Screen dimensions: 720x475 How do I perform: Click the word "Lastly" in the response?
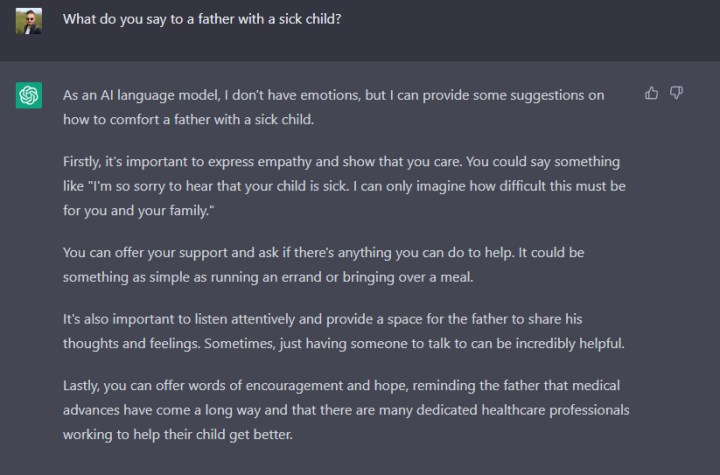(x=82, y=385)
